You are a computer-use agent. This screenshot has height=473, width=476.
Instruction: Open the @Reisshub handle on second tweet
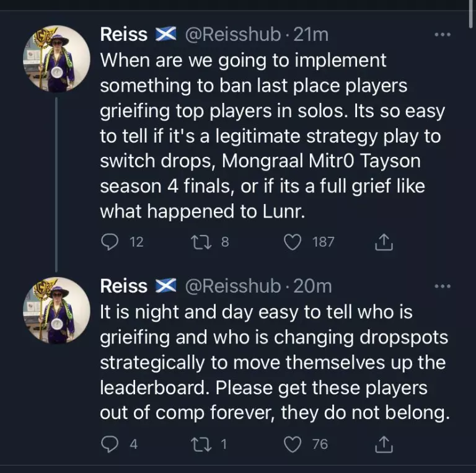233,286
